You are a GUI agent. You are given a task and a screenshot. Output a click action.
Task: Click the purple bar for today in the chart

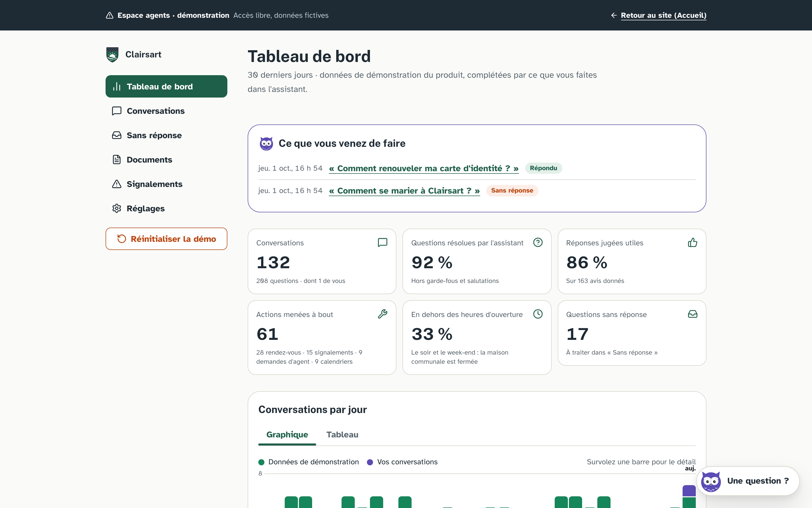click(x=689, y=491)
